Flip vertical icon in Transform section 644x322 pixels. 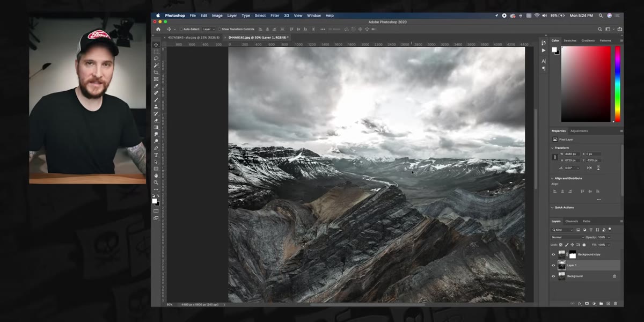598,168
